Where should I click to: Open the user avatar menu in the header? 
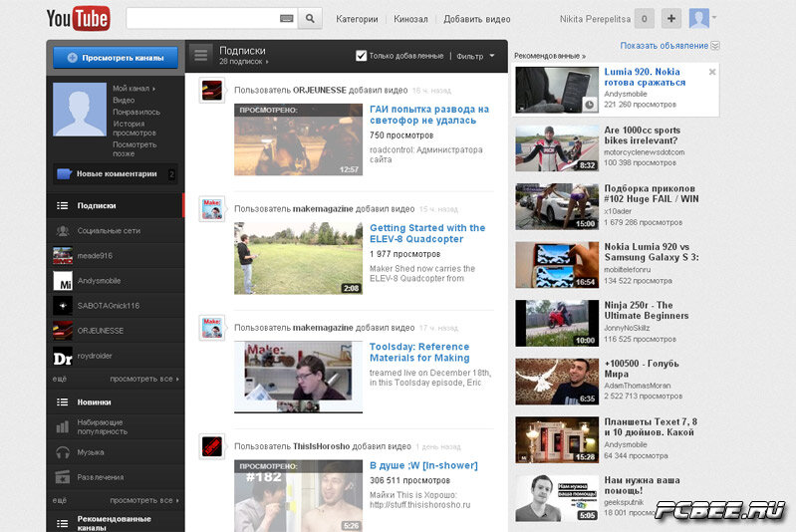pos(702,19)
